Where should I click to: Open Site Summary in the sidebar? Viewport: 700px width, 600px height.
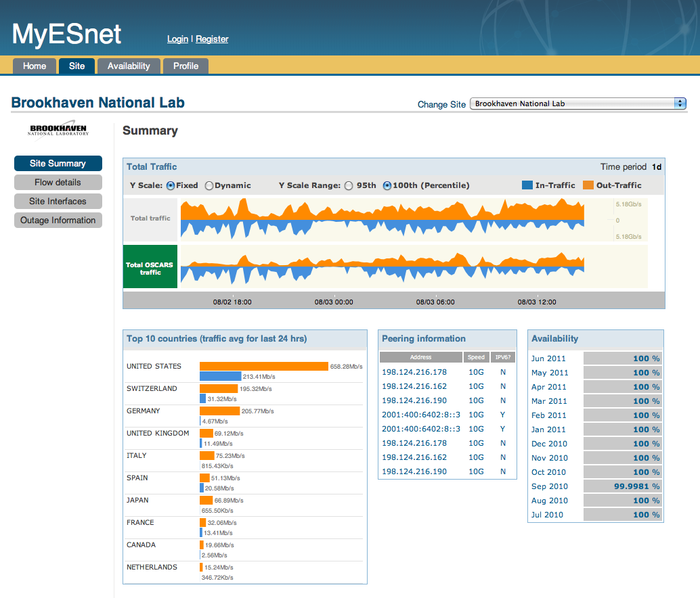pos(58,163)
